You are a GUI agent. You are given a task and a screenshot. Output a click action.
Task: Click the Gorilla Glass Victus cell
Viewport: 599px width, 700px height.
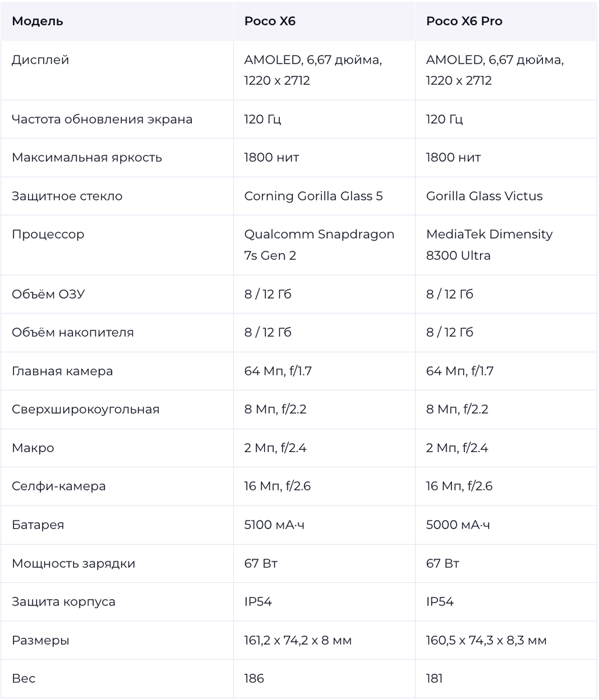coord(485,196)
